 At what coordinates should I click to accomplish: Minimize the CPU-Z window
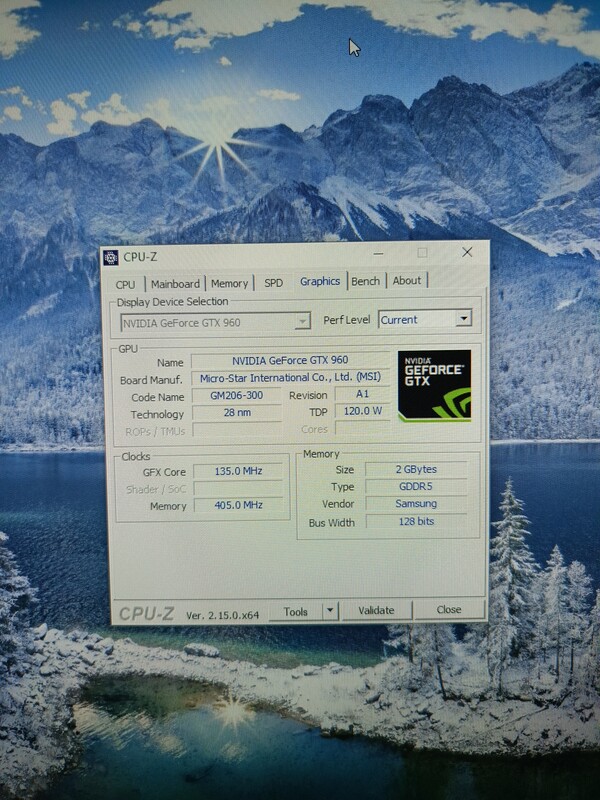click(378, 254)
